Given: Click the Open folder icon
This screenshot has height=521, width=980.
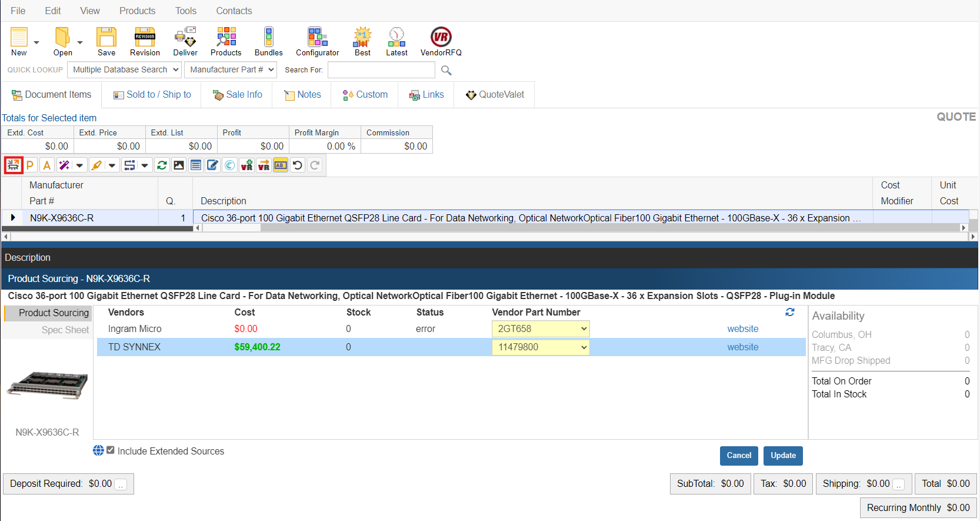Looking at the screenshot, I should [62, 37].
